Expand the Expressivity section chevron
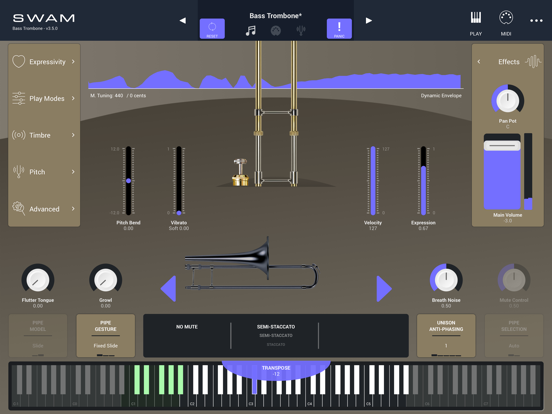 [73, 62]
